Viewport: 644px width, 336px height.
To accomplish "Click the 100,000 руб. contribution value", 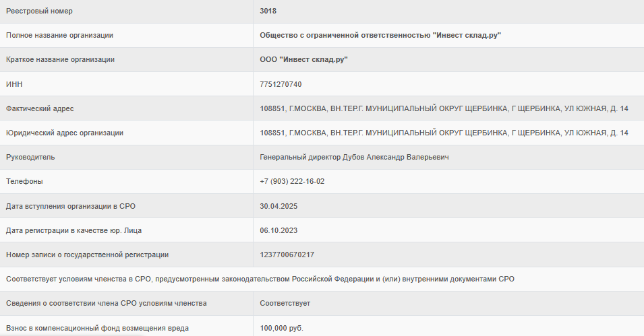I will coord(282,328).
